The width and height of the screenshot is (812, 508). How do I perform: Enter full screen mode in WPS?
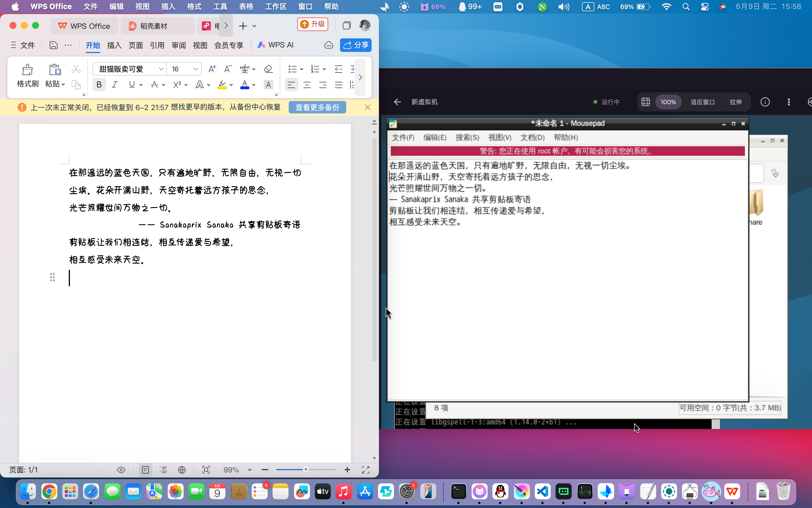(x=365, y=470)
